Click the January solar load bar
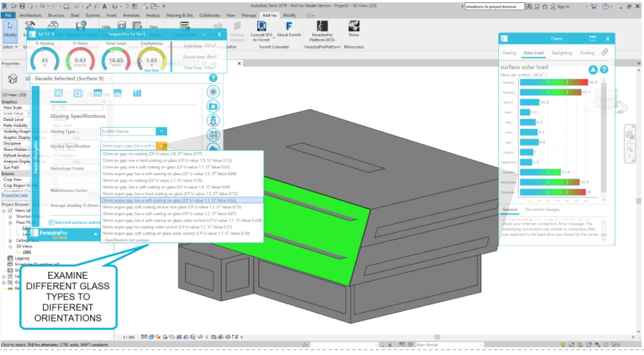Image resolution: width=644 pixels, height=355 pixels. (553, 82)
